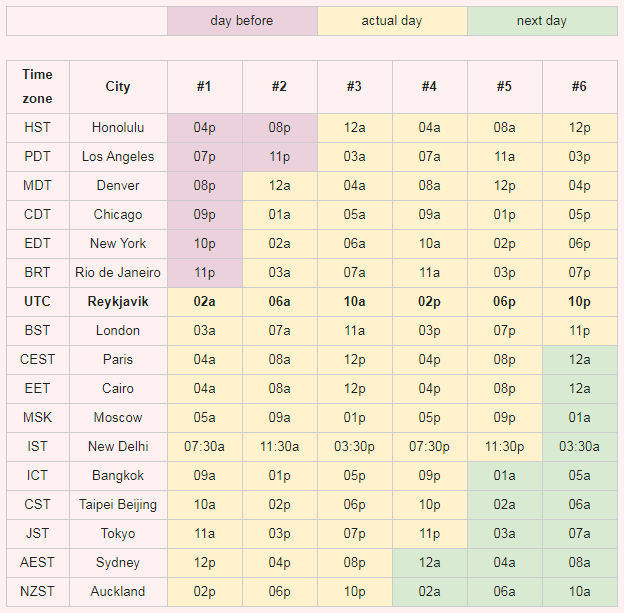This screenshot has width=624, height=613.
Task: Select the 'MSK' time zone cell
Action: click(x=38, y=418)
